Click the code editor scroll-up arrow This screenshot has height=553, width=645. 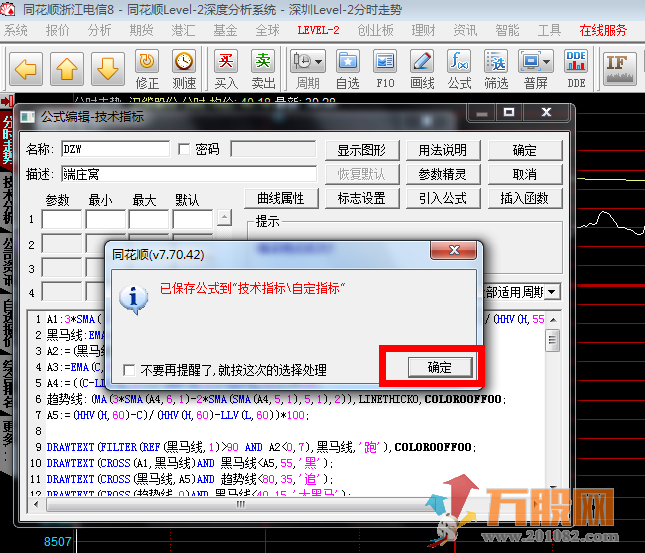[553, 320]
